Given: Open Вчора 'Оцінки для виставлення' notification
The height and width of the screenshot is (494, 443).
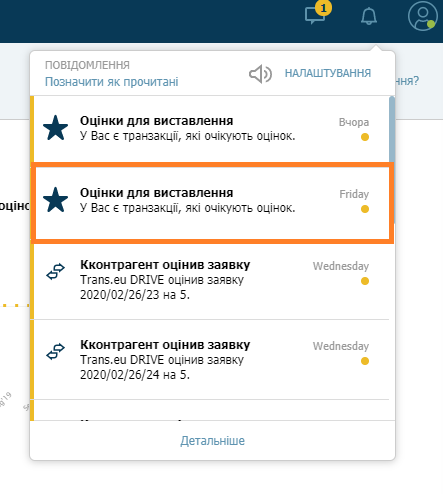Looking at the screenshot, I should pos(210,129).
